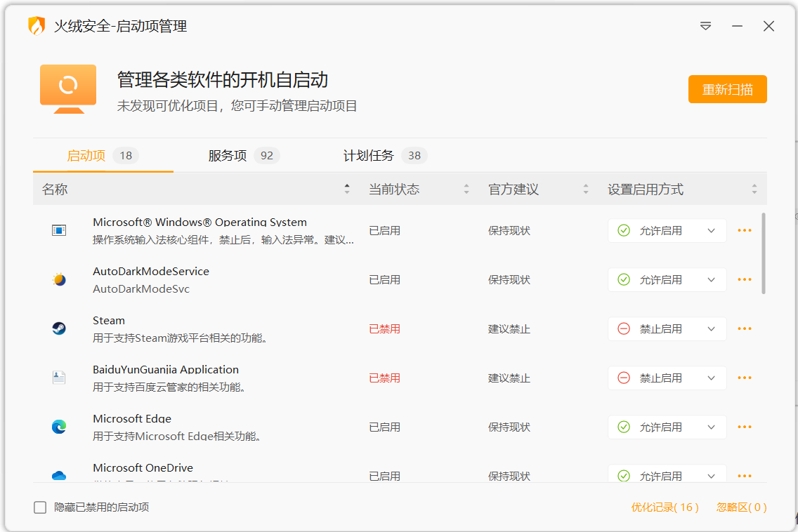Sort list by 设置启用方式 column arrows
The image size is (798, 532).
[754, 189]
